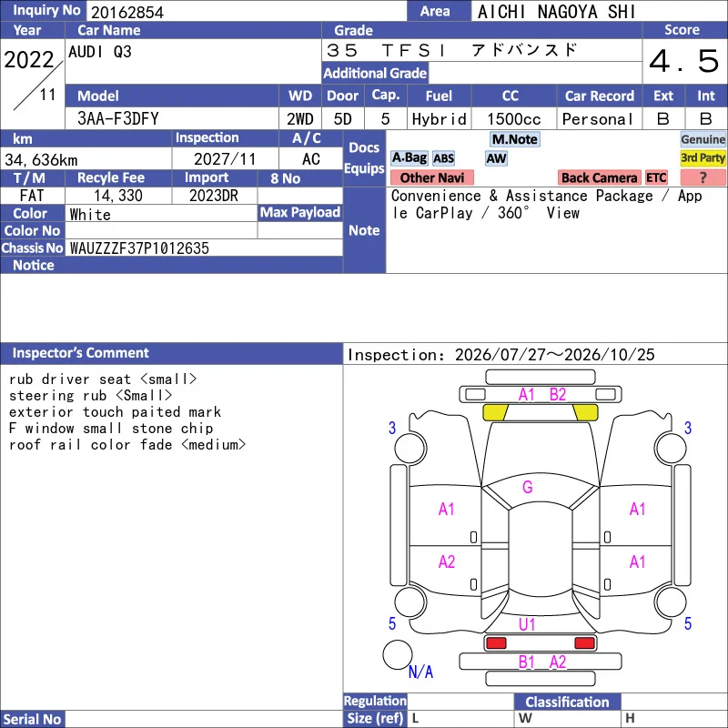Screen dimensions: 728x728
Task: Select the AW equipment badge
Action: tap(496, 158)
